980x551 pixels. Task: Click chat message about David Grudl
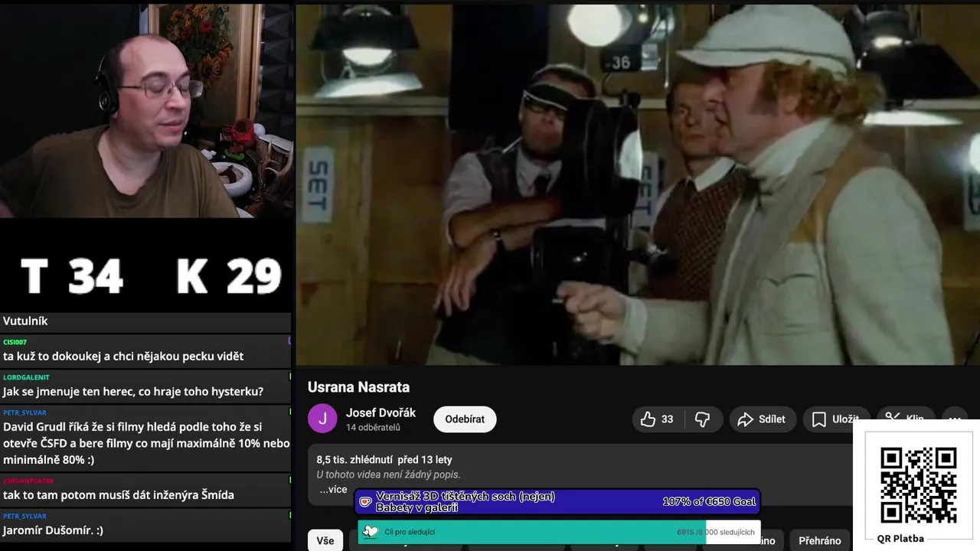click(x=146, y=443)
